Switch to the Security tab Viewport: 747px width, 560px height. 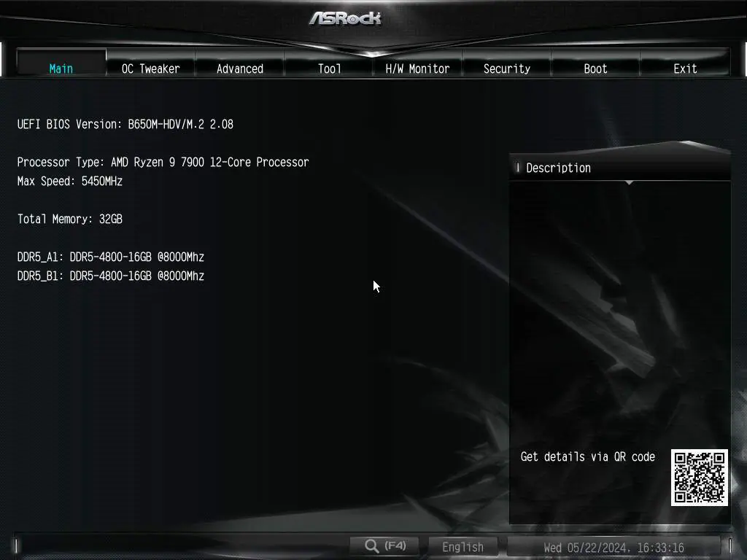point(506,69)
